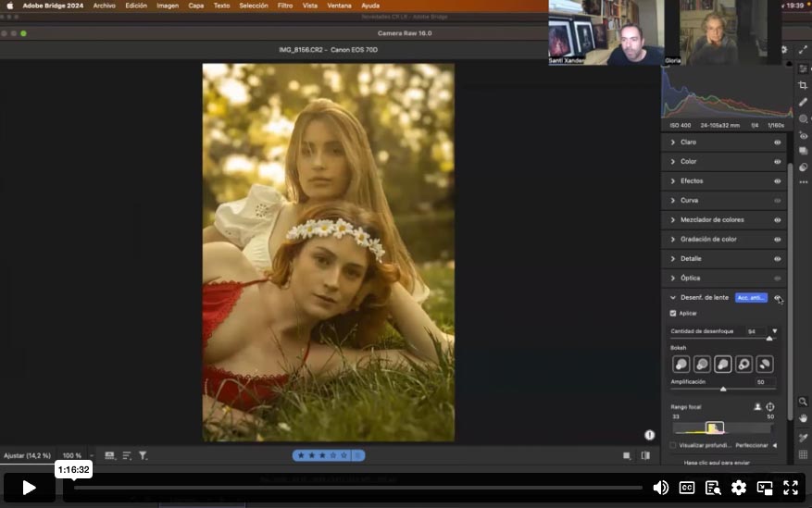Pick the point focus target icon
Screen dimensions: 812x508
pos(770,407)
